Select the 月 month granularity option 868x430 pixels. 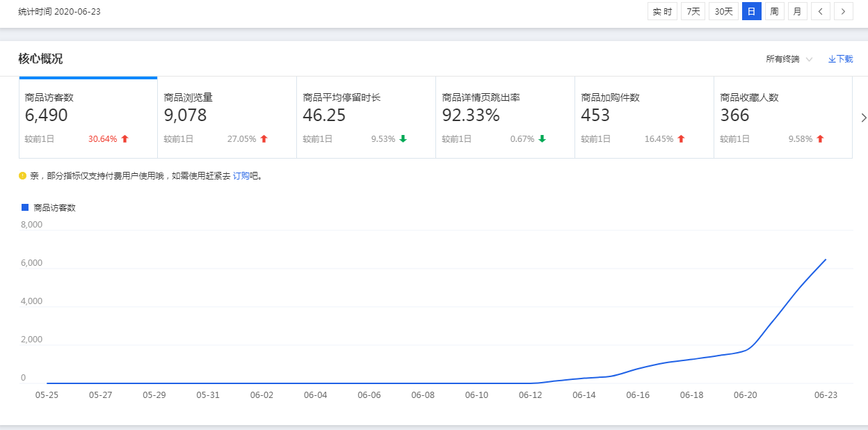tap(797, 11)
